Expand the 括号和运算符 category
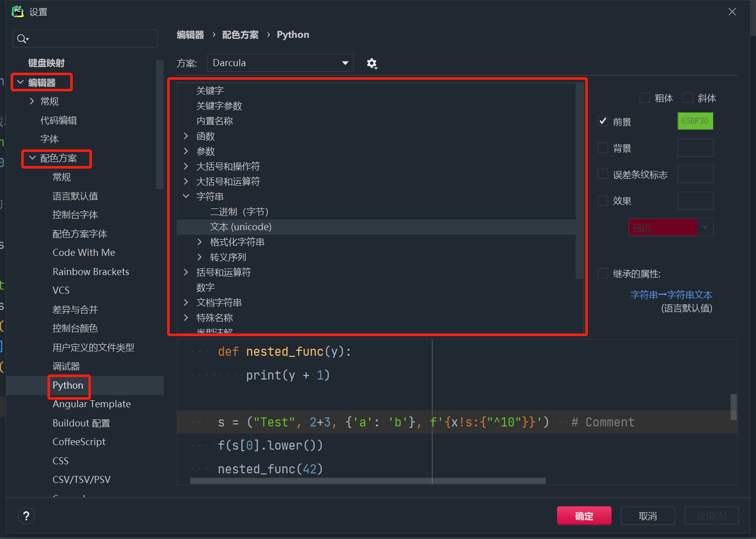This screenshot has height=539, width=756. [186, 272]
